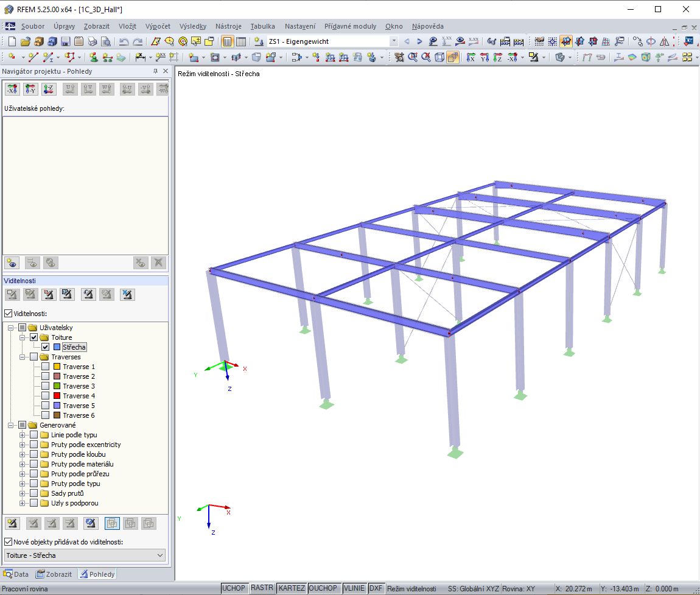This screenshot has width=700, height=595.
Task: Check the Traverses group checkbox
Action: click(x=34, y=357)
